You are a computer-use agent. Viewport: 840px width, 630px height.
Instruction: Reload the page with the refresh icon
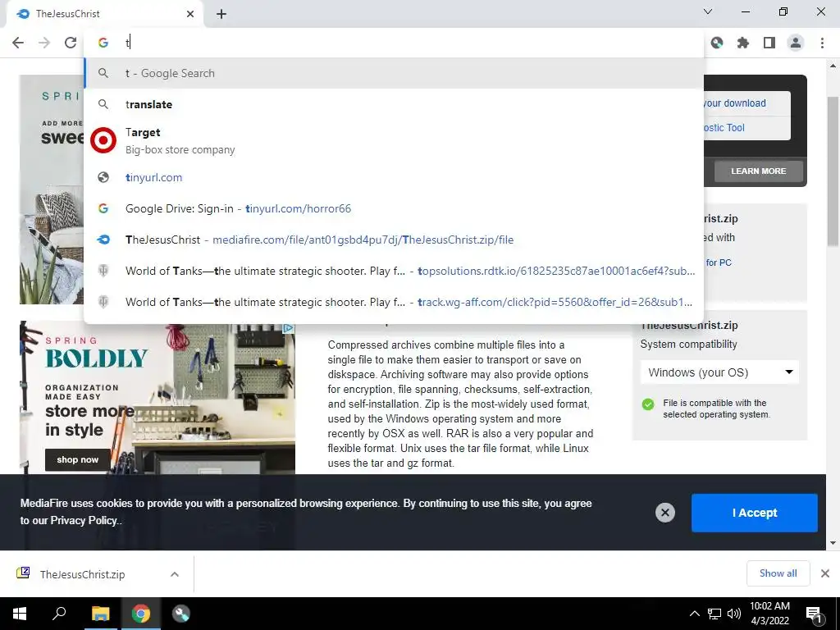pyautogui.click(x=71, y=43)
